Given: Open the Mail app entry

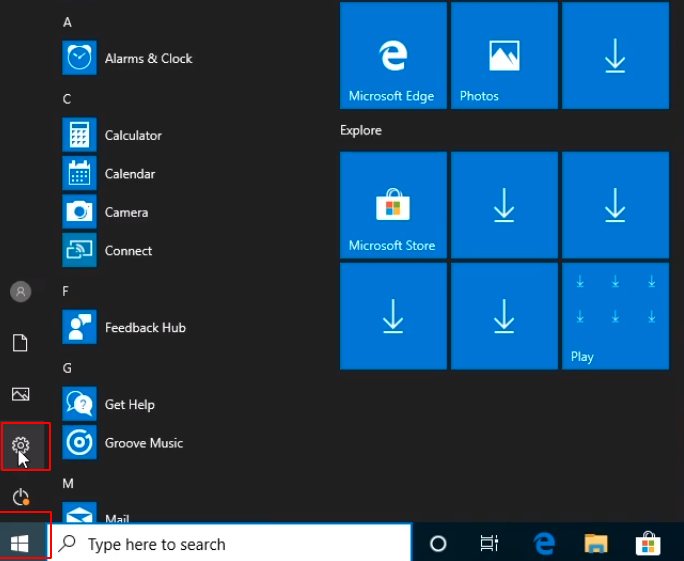Looking at the screenshot, I should 96,513.
